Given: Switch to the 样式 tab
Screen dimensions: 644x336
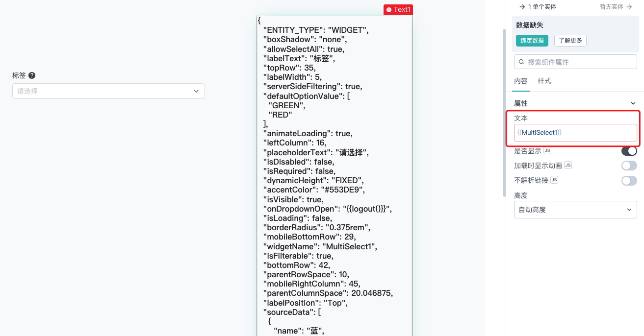Looking at the screenshot, I should [544, 81].
